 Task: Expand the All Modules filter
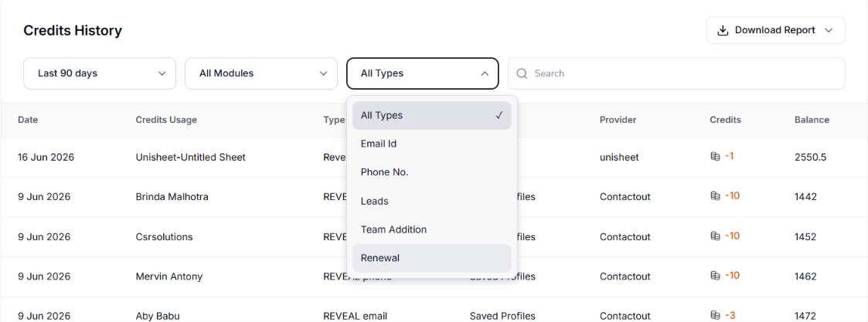coord(261,73)
